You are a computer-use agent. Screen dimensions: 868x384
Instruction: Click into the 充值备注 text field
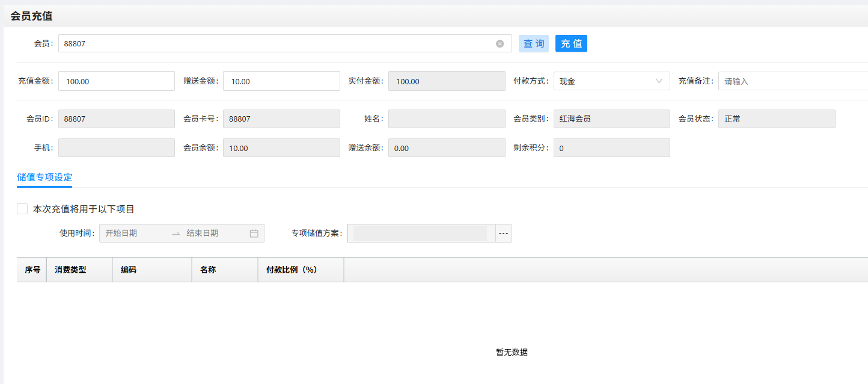tap(792, 81)
